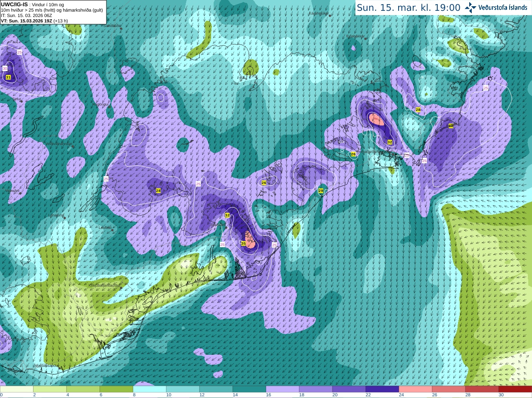Click the legend swatch between 16 and 18

[x=283, y=389]
